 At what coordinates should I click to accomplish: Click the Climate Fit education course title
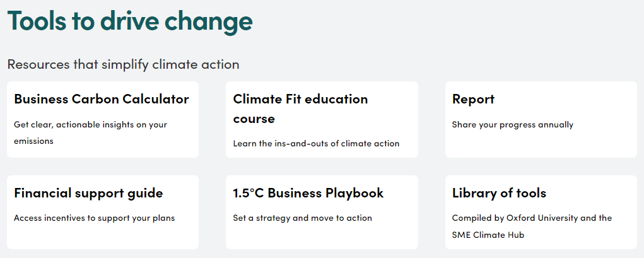click(300, 108)
